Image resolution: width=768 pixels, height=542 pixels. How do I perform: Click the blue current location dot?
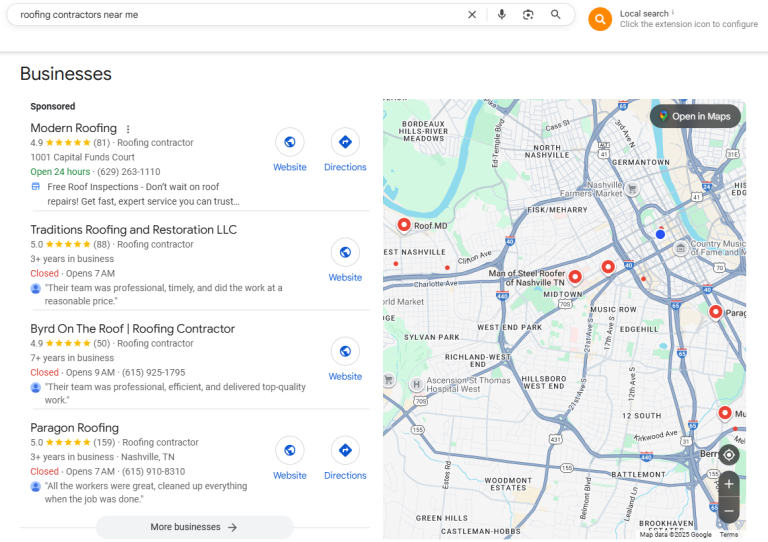[660, 234]
